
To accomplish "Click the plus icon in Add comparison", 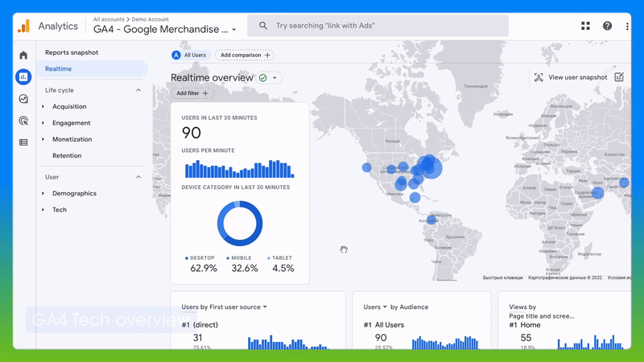I will coord(267,55).
